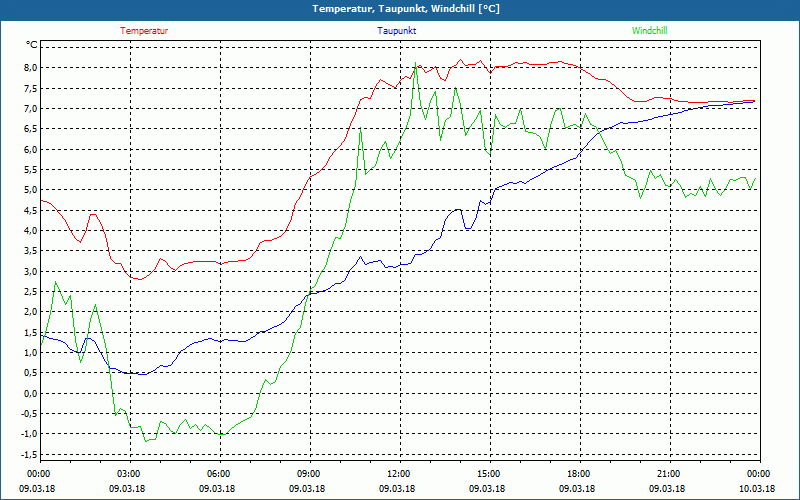Click the 0,0 y-axis value
800x500 pixels.
tap(31, 393)
